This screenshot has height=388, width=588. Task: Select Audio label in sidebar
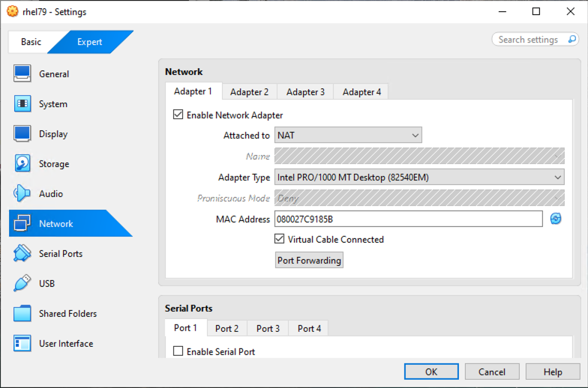[x=51, y=193]
